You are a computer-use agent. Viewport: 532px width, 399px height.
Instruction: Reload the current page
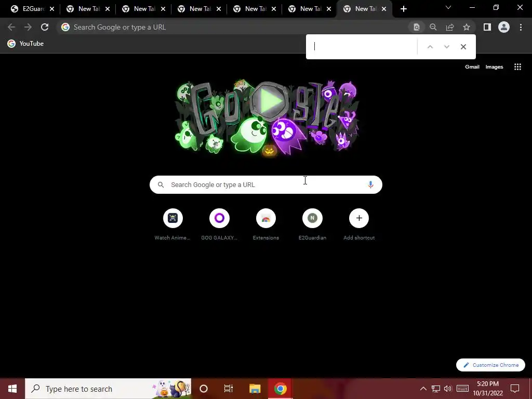point(45,27)
